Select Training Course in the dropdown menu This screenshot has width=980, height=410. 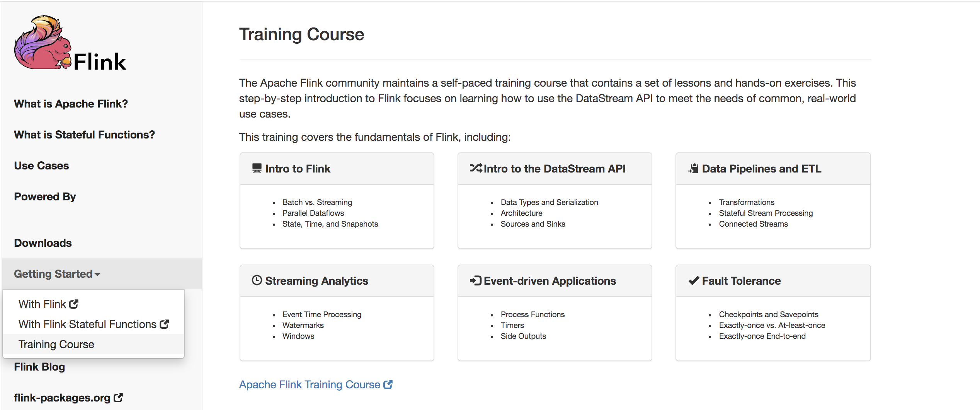coord(56,344)
